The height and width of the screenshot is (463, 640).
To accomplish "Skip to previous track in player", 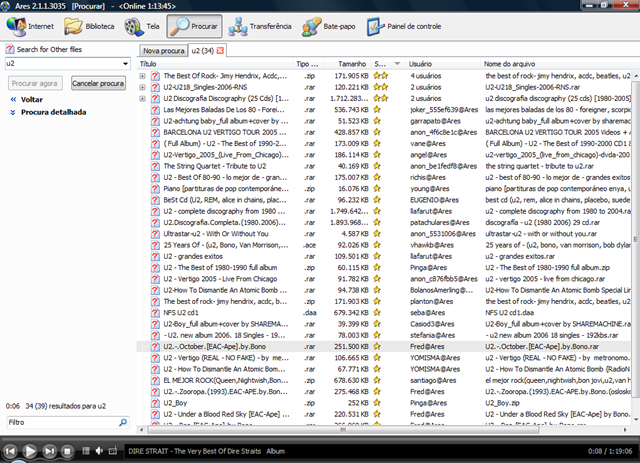I will (x=11, y=451).
